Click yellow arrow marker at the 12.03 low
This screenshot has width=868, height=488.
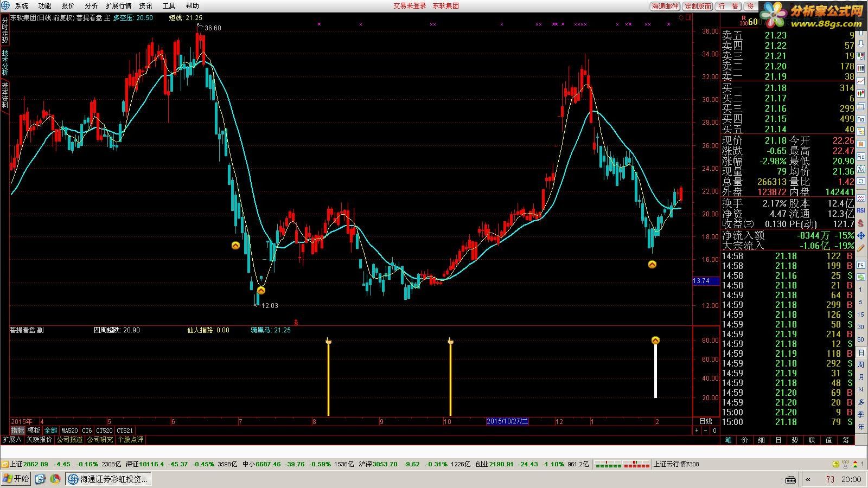261,291
